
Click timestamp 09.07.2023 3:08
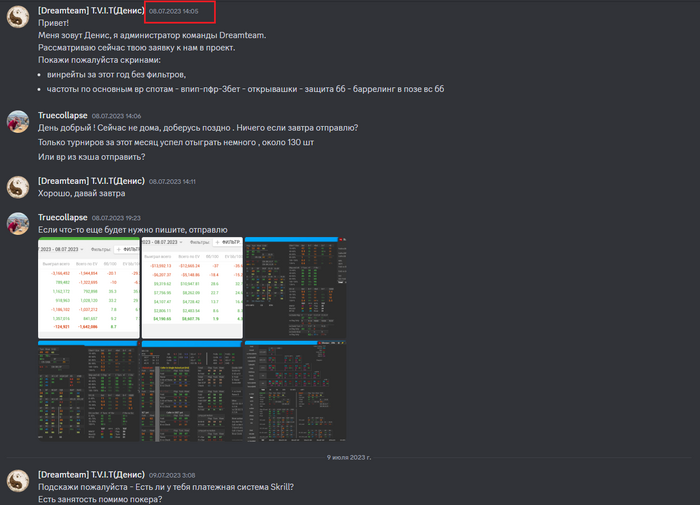click(x=172, y=476)
